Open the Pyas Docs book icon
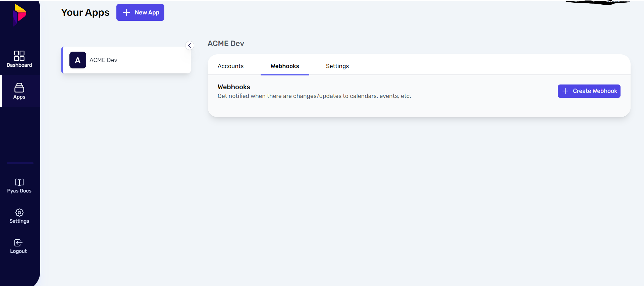Screen dimensions: 644x286 coord(19,182)
